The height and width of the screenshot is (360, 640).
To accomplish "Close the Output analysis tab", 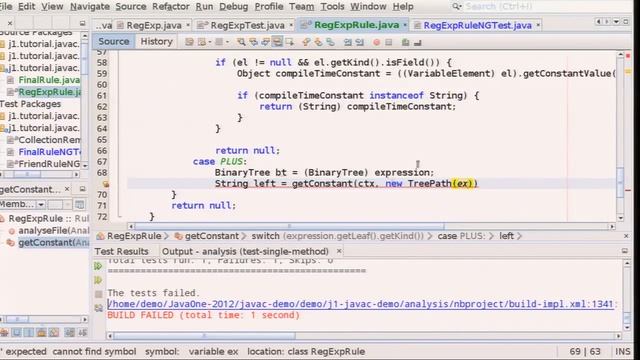I will pyautogui.click(x=339, y=251).
